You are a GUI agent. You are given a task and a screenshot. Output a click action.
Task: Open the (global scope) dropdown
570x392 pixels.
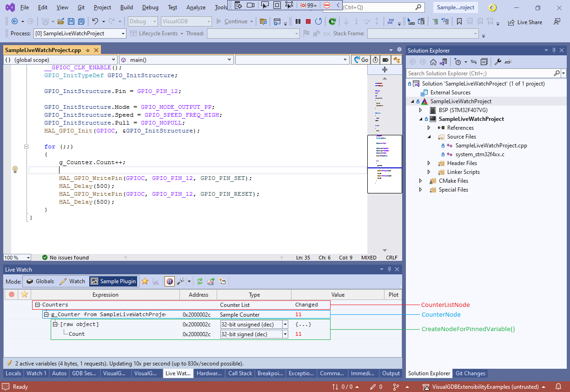(60, 60)
